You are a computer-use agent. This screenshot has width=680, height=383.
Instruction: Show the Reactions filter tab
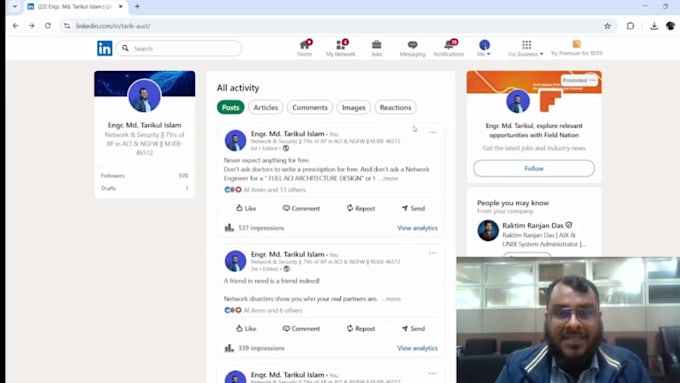[395, 107]
